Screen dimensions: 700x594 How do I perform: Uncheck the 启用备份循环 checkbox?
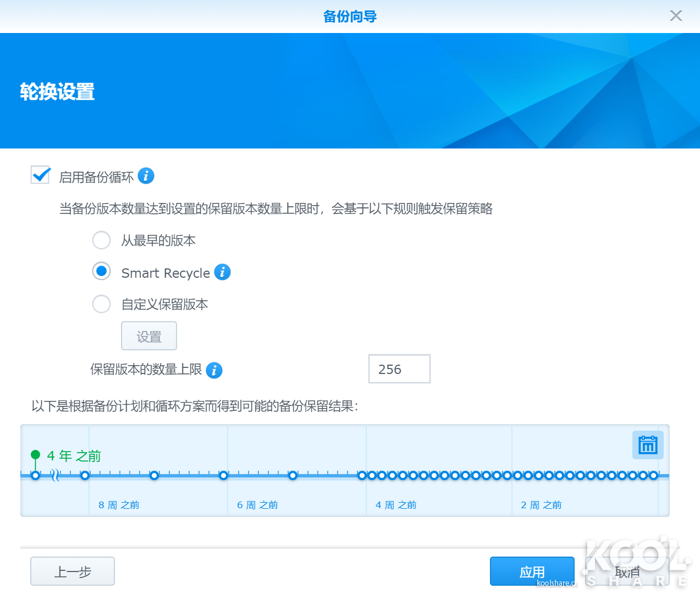[x=41, y=175]
